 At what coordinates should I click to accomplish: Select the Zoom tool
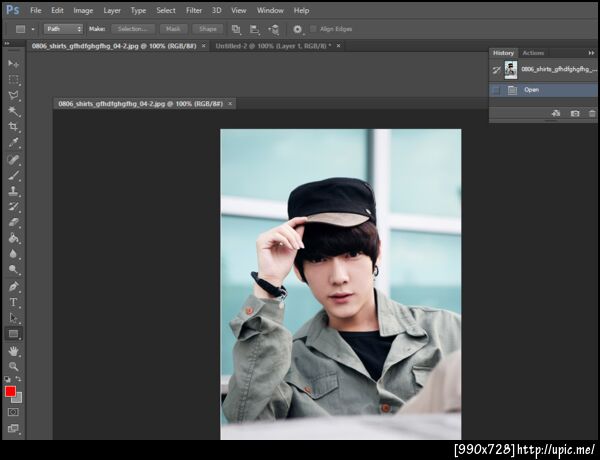tap(13, 366)
